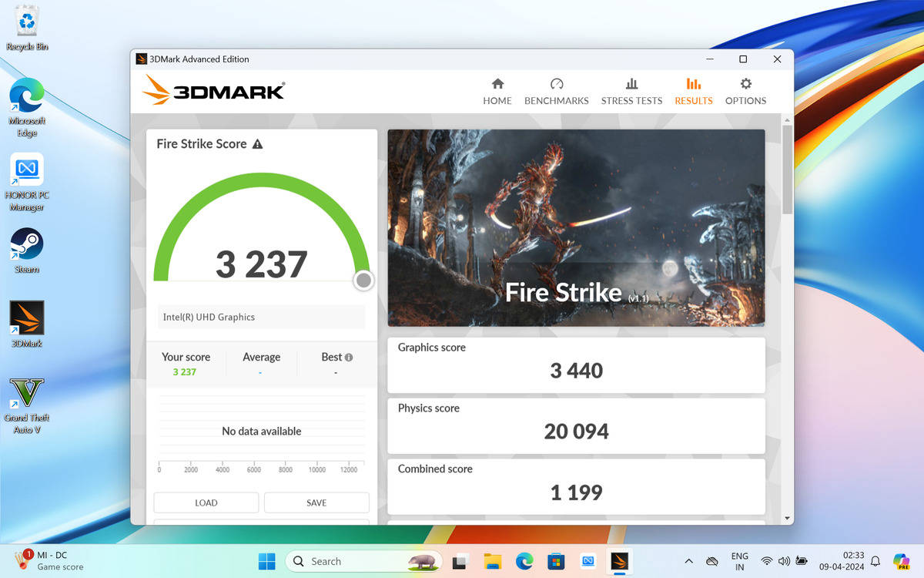Open the OPTIONS tab
Image resolution: width=924 pixels, height=578 pixels.
click(x=745, y=91)
